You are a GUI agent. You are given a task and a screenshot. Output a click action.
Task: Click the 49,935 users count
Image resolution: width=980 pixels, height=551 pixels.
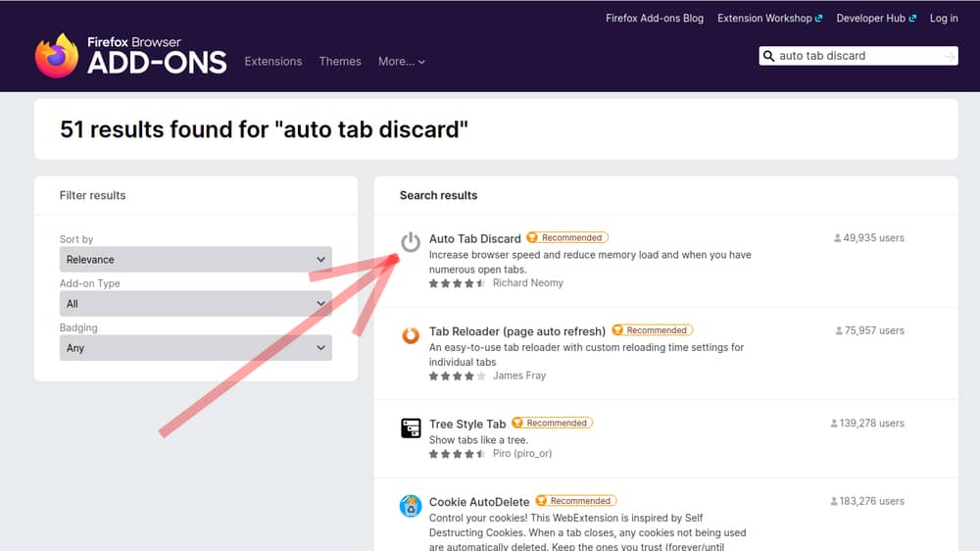(868, 237)
